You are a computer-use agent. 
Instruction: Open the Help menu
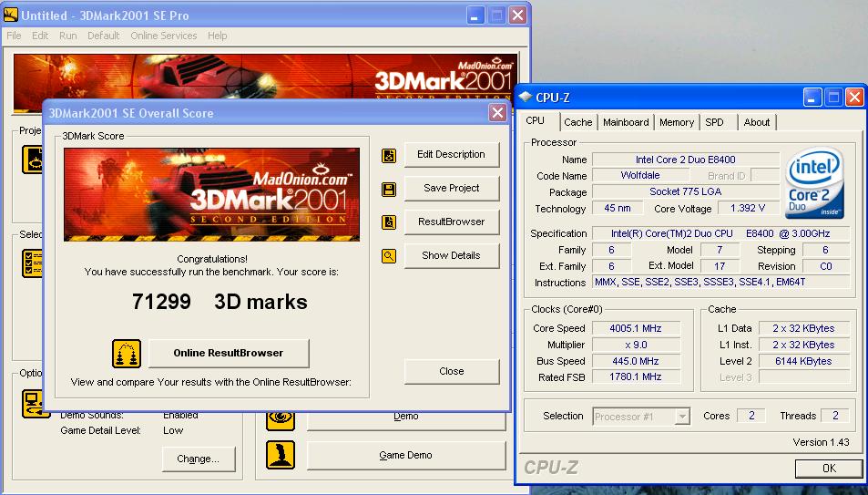coord(218,36)
